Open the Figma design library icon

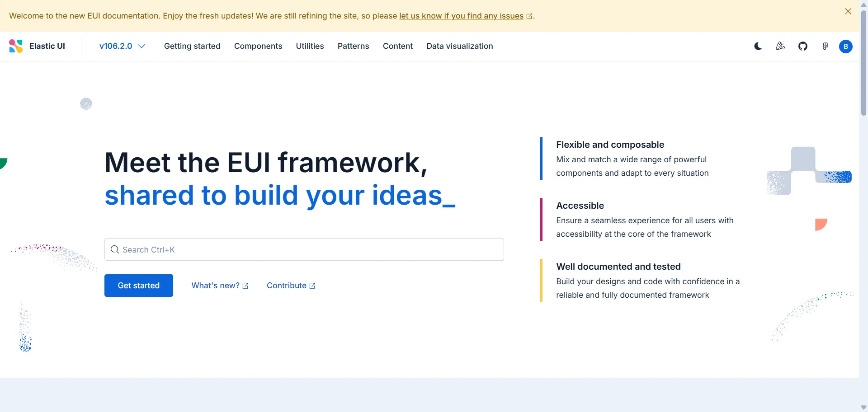click(826, 46)
